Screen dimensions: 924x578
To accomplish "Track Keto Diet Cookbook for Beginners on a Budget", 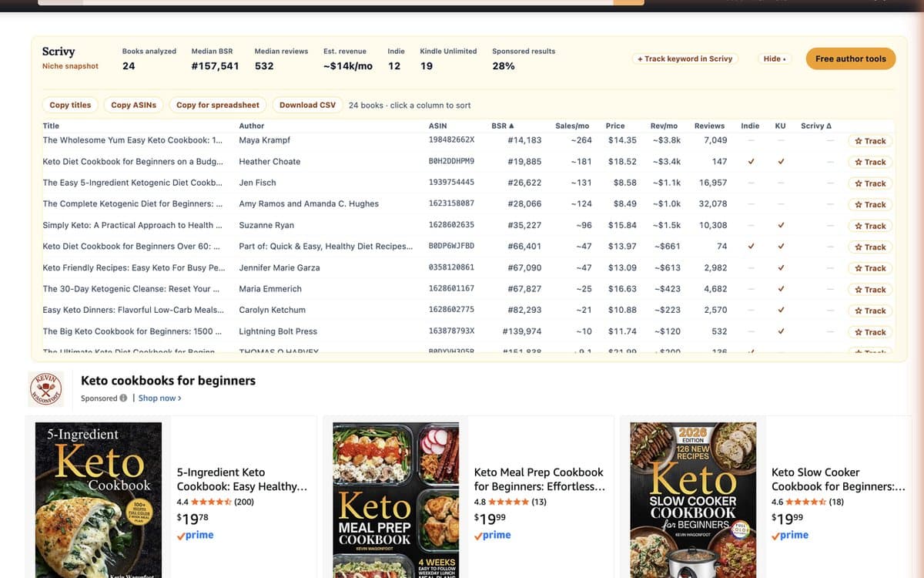I will (870, 162).
